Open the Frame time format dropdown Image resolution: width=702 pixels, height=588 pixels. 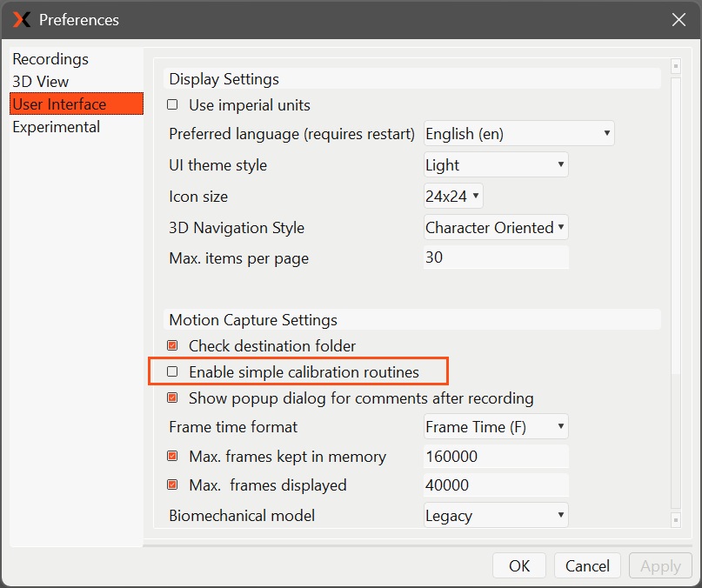tap(495, 427)
